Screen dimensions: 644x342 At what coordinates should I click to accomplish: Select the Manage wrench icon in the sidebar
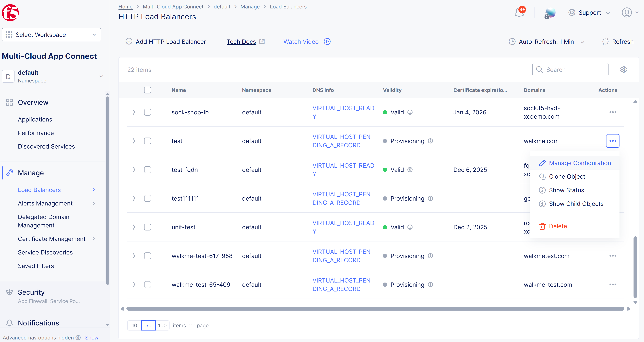[10, 173]
